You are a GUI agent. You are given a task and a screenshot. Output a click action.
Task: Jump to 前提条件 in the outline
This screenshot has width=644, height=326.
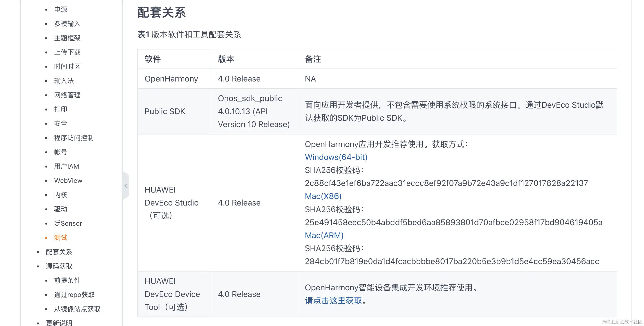67,280
